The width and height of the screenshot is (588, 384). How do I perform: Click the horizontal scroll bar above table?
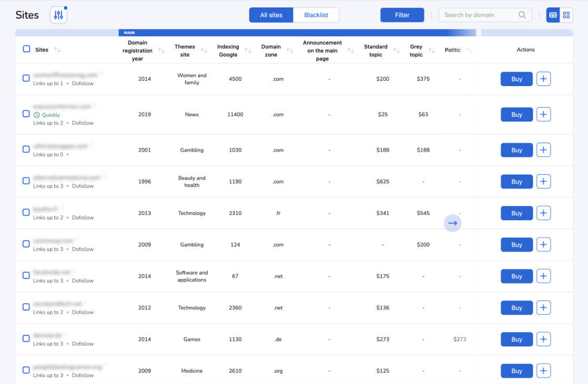297,32
